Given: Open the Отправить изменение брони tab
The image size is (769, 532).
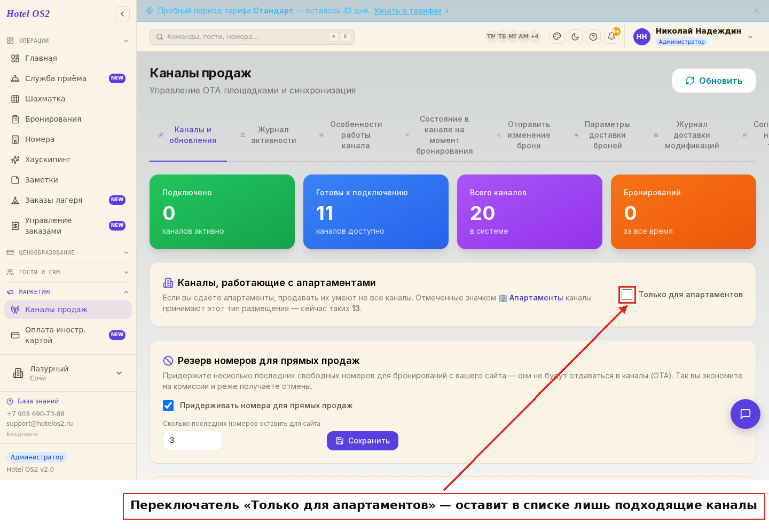Looking at the screenshot, I should pyautogui.click(x=524, y=135).
